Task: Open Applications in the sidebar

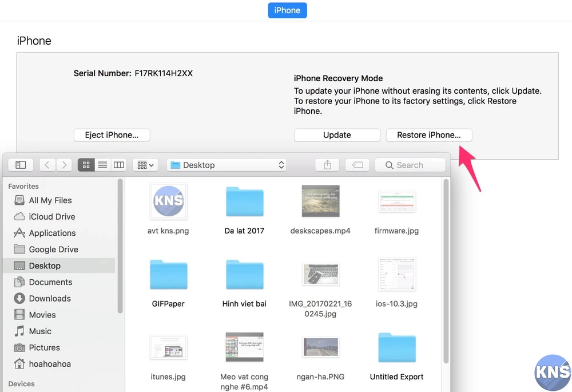Action: coord(52,233)
